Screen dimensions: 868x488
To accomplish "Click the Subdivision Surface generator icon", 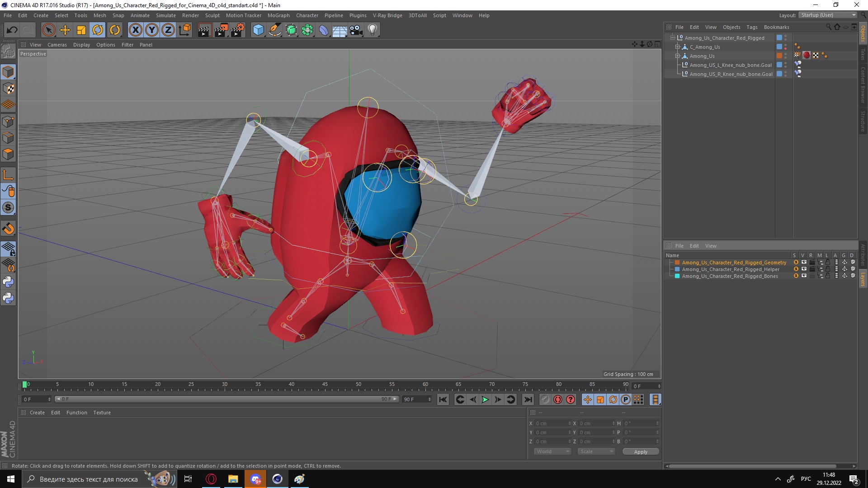I will pyautogui.click(x=291, y=30).
